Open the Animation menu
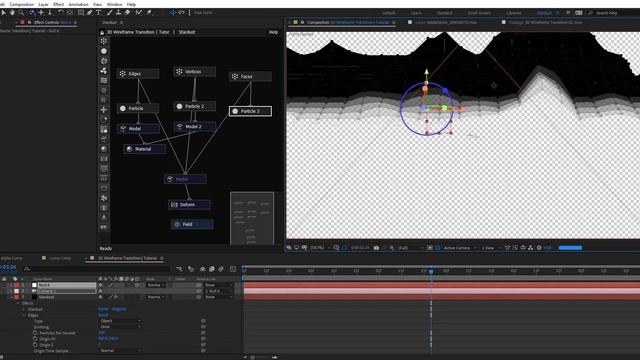 click(x=78, y=4)
